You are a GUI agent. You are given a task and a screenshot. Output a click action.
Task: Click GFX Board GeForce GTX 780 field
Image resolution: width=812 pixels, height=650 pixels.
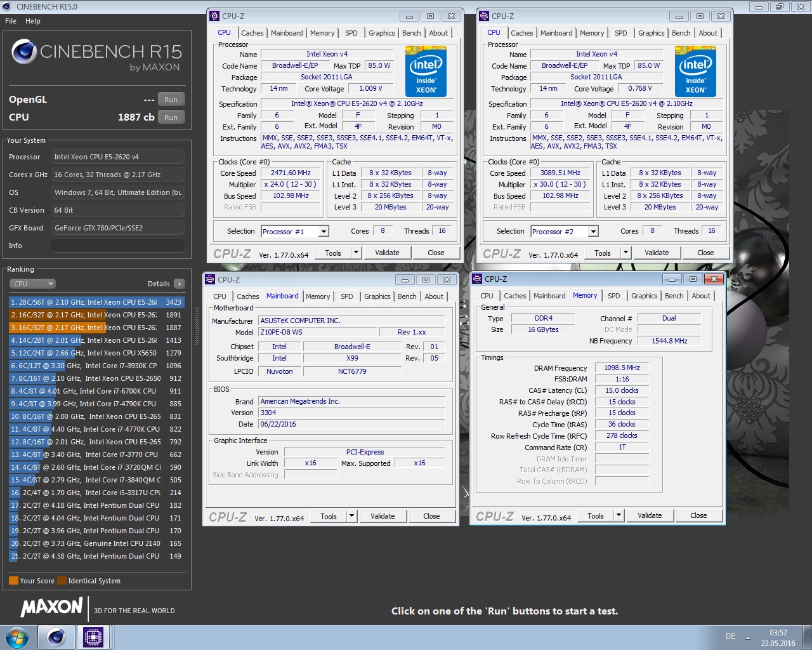click(x=118, y=228)
